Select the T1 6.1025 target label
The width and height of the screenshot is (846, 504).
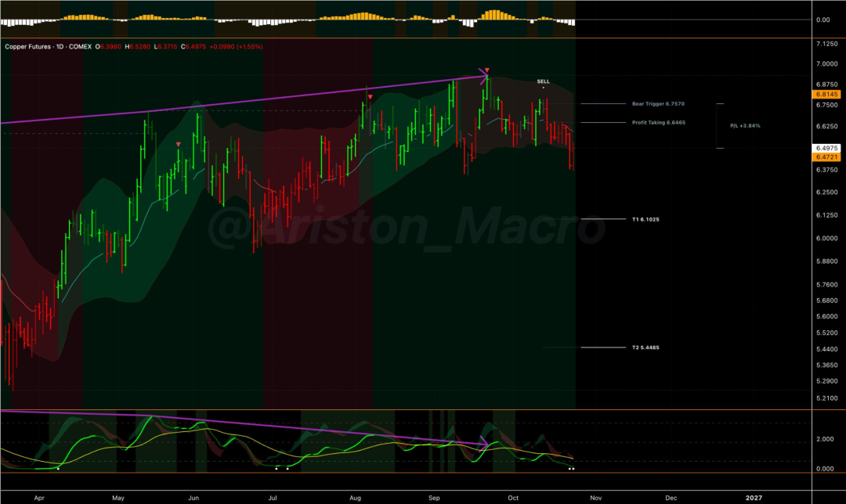tap(645, 219)
